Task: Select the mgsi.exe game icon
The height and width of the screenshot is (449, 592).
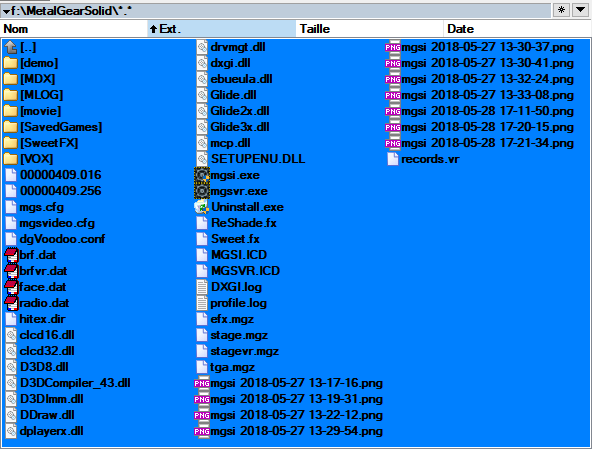Action: pyautogui.click(x=202, y=175)
